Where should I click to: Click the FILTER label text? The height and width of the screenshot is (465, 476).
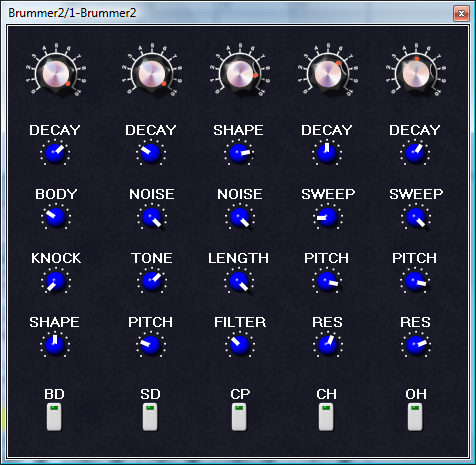[240, 322]
